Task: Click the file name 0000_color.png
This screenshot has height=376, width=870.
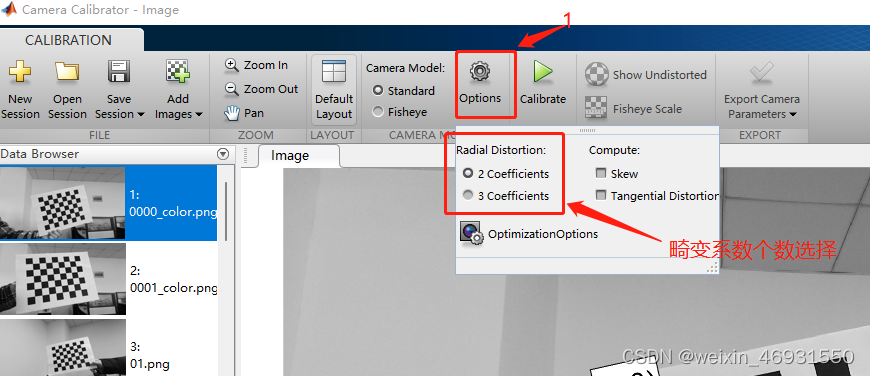Action: (x=173, y=211)
